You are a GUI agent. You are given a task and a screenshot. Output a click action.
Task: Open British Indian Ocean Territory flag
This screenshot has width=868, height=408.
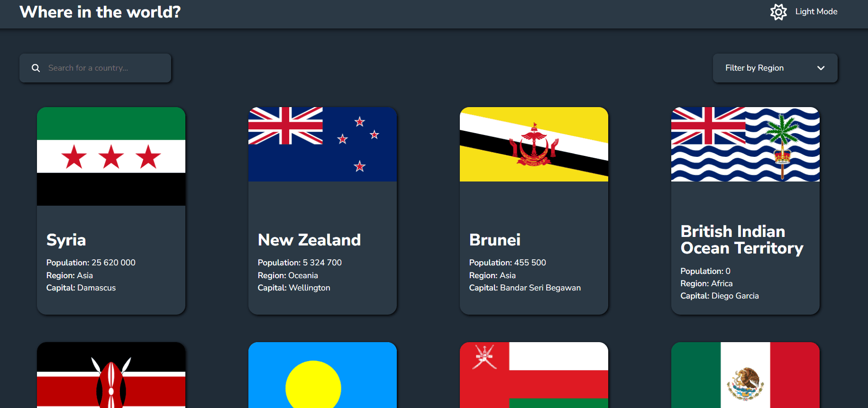pyautogui.click(x=745, y=144)
